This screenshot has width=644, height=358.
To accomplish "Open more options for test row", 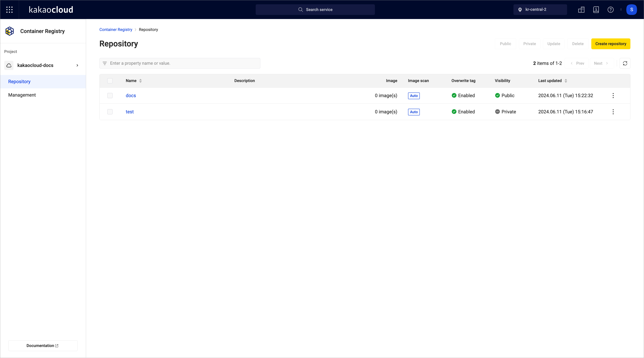I will [613, 112].
